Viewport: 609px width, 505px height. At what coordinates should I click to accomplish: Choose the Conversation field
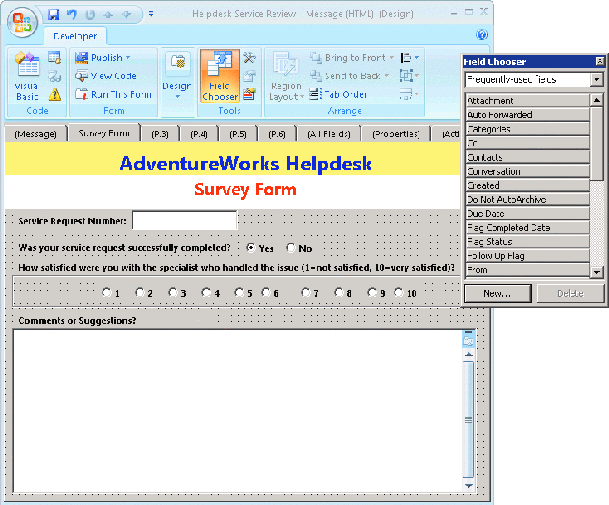(x=527, y=171)
